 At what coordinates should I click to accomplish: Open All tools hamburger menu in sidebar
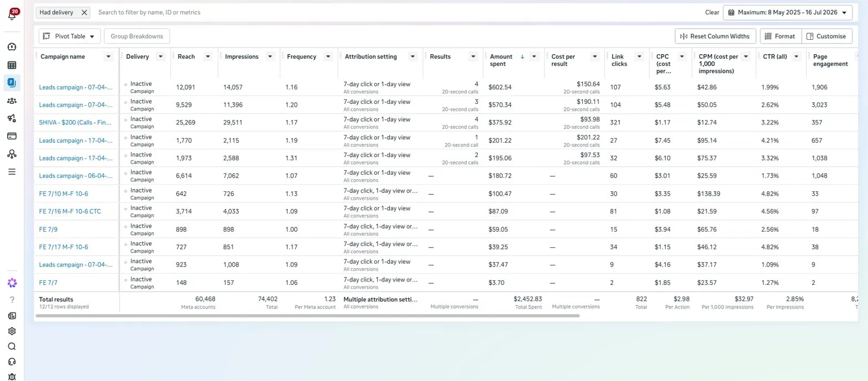(12, 171)
